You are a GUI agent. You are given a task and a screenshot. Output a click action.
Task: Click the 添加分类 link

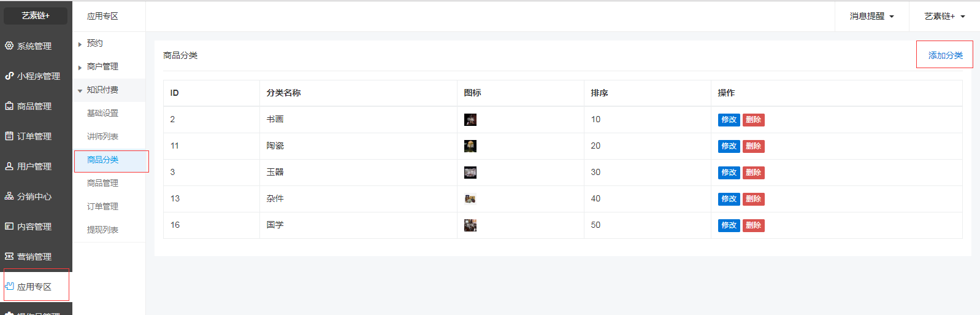(x=945, y=55)
